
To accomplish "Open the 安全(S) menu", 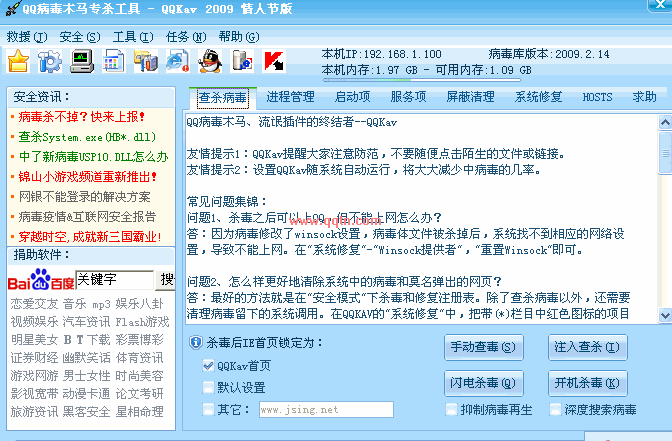I will (x=80, y=37).
